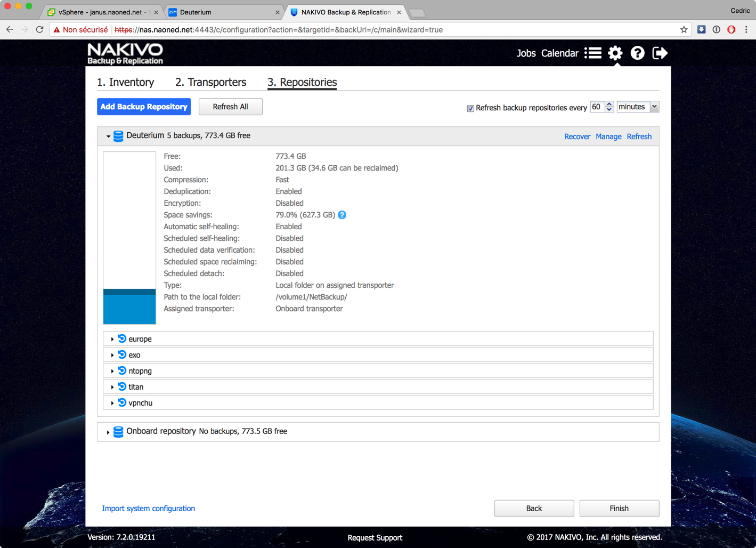
Task: Click the Manage link for Deuterium
Action: coord(608,136)
